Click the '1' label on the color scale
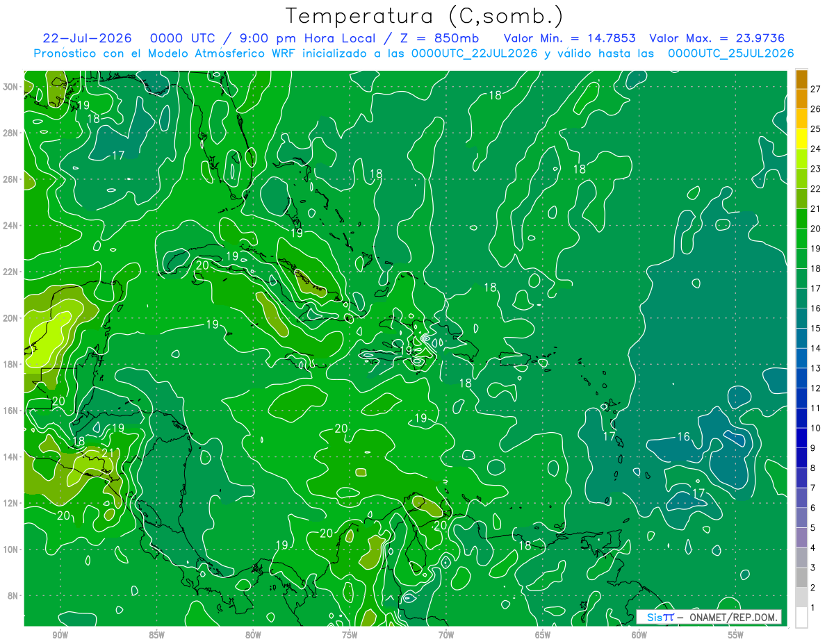This screenshot has height=644, width=834. 813,608
